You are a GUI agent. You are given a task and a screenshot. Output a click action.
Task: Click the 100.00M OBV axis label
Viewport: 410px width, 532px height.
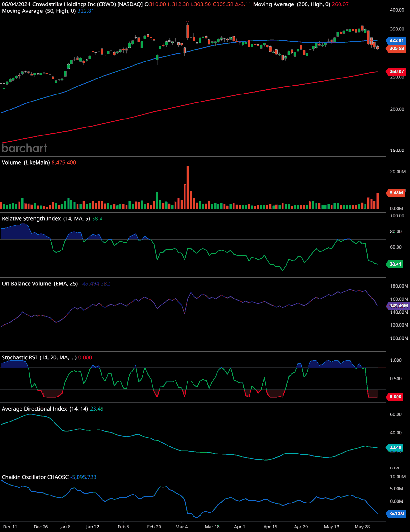tap(399, 338)
